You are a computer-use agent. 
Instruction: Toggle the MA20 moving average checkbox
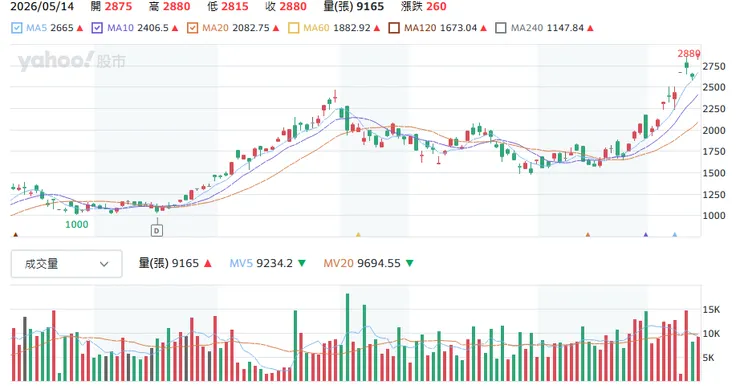pos(192,28)
